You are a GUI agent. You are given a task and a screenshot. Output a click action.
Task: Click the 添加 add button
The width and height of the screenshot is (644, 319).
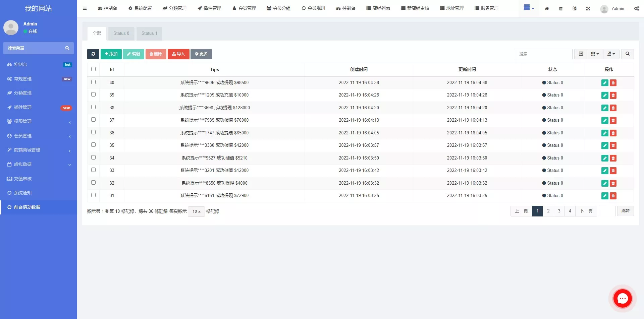click(111, 54)
